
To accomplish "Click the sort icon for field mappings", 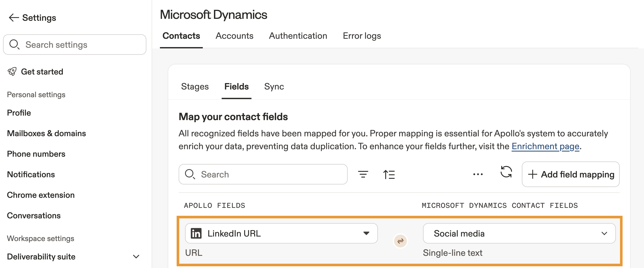I will (x=389, y=174).
